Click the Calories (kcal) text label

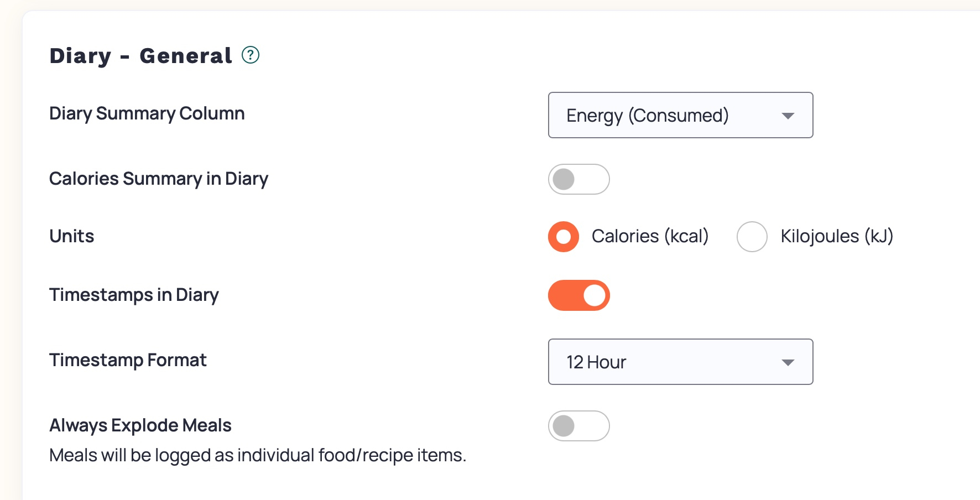tap(650, 236)
